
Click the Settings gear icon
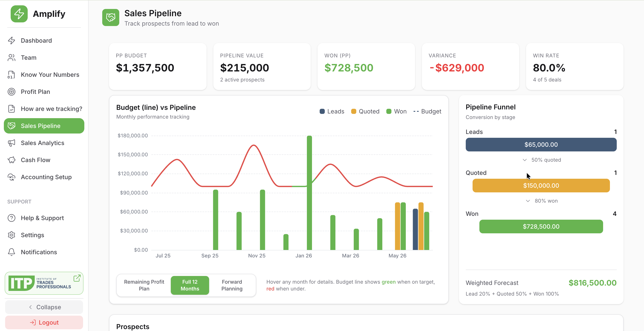click(11, 235)
